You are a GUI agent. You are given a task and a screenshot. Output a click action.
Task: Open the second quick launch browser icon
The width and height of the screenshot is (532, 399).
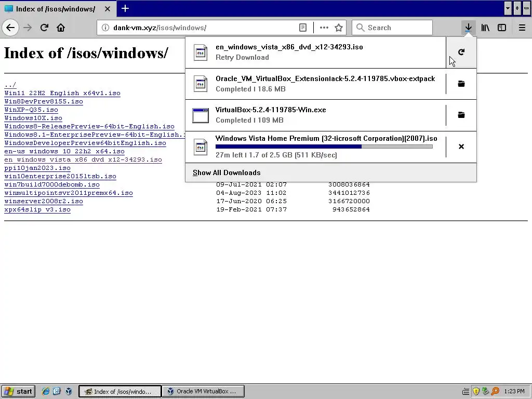pos(57,391)
